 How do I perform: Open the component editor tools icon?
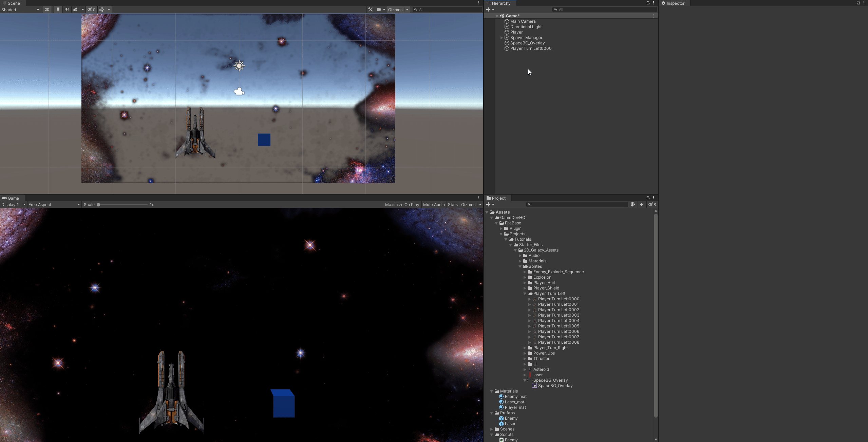[370, 9]
